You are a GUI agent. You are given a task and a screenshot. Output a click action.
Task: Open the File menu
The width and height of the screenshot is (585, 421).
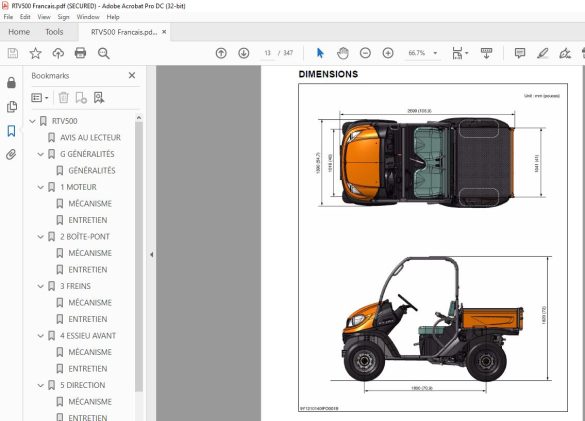pyautogui.click(x=8, y=17)
